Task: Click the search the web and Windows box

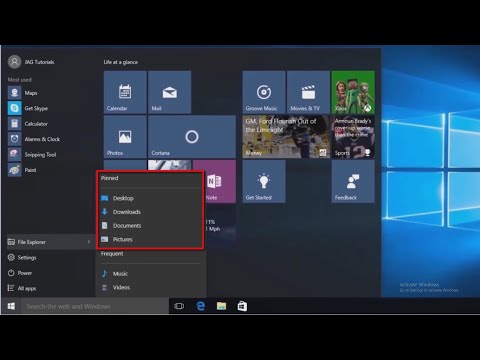Action: tap(95, 306)
